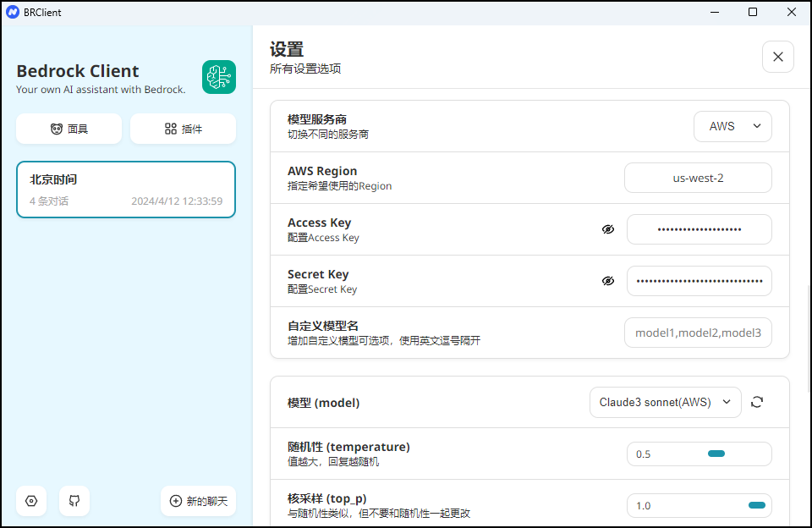Viewport: 812px width, 528px height.
Task: Click the Access Key password field
Action: 700,229
